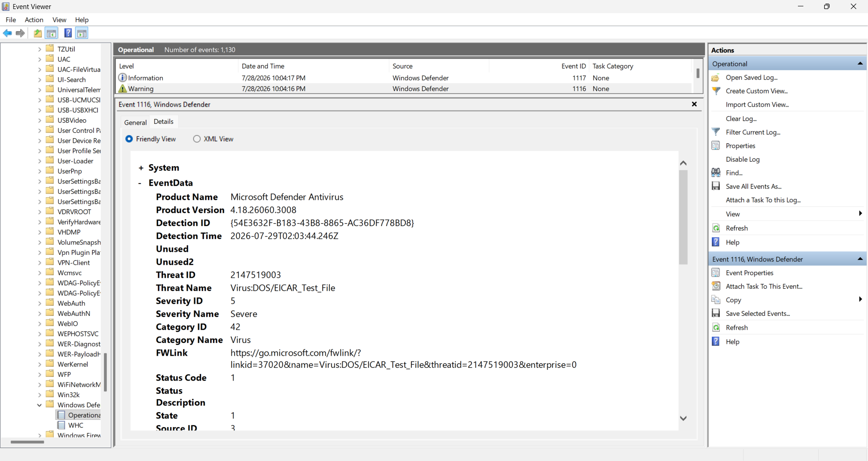Click the Help icon under Event 1116 actions
This screenshot has height=461, width=868.
point(716,342)
